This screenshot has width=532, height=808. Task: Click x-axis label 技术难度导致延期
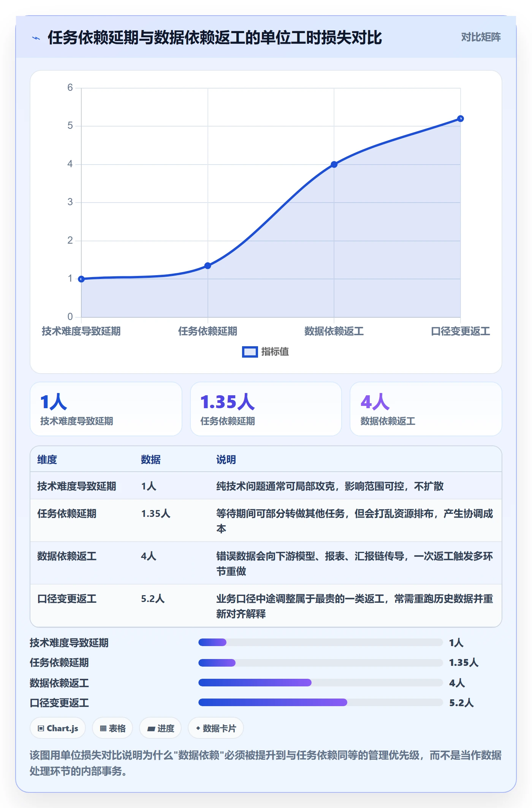81,331
